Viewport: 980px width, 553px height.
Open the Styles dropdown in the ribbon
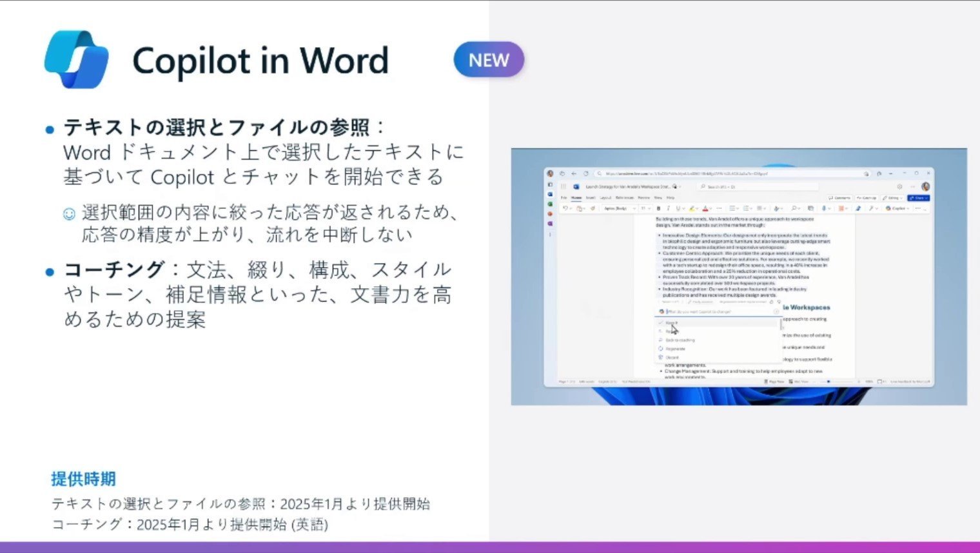[778, 208]
